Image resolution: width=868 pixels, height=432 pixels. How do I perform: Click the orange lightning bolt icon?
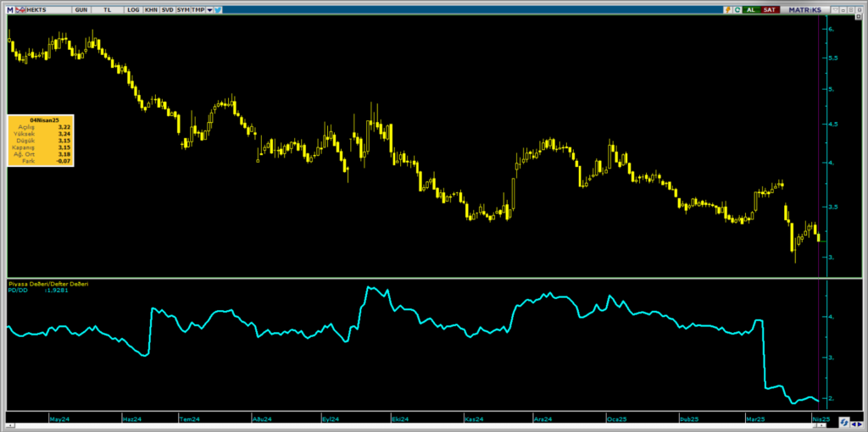pos(727,10)
